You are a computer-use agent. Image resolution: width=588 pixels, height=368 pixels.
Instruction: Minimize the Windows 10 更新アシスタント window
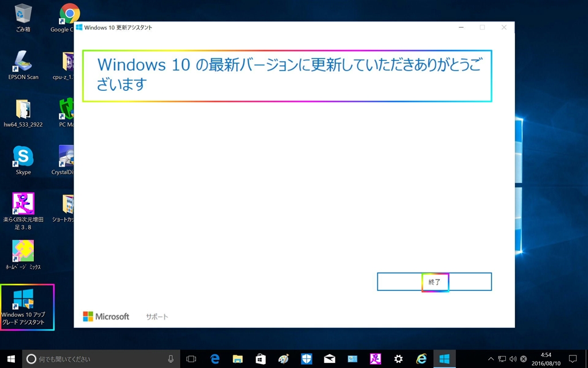(461, 28)
